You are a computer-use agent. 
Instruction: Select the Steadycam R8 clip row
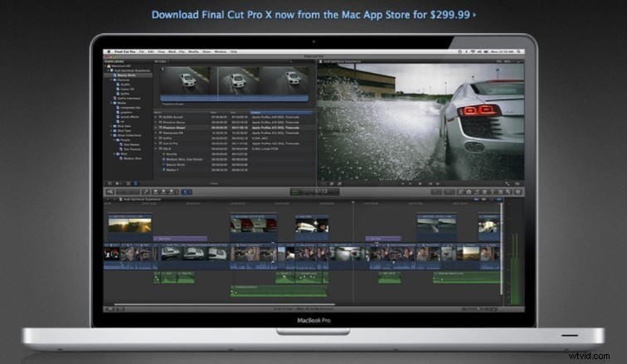click(x=235, y=133)
